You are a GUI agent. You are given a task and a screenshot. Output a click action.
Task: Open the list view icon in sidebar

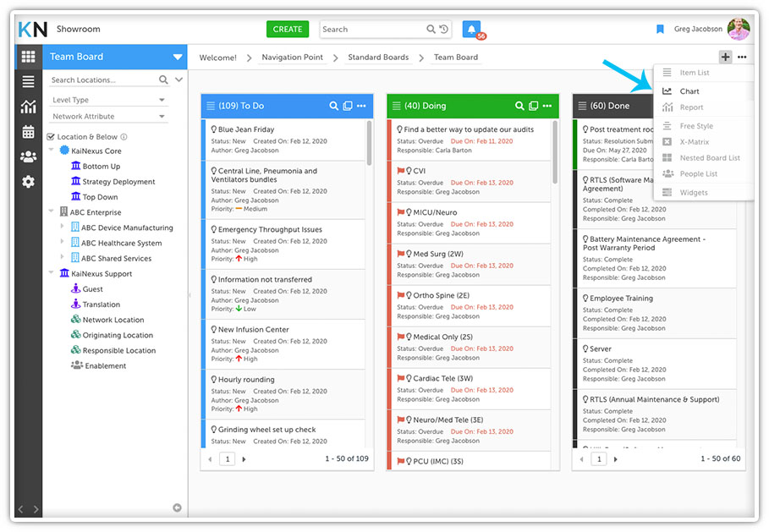point(28,81)
